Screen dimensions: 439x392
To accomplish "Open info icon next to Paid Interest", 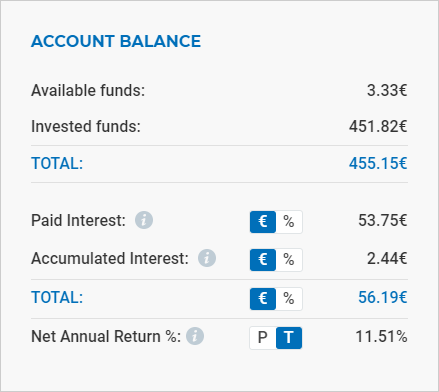I will point(144,220).
